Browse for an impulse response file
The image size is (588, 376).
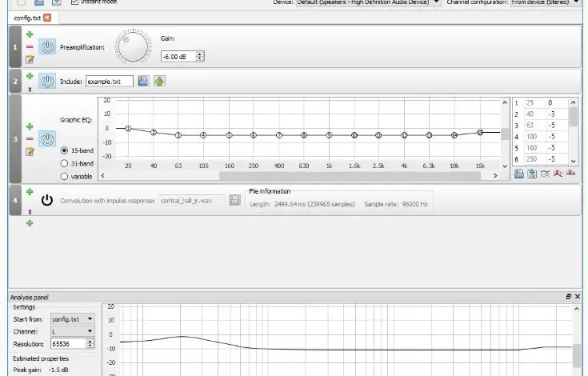[x=234, y=200]
